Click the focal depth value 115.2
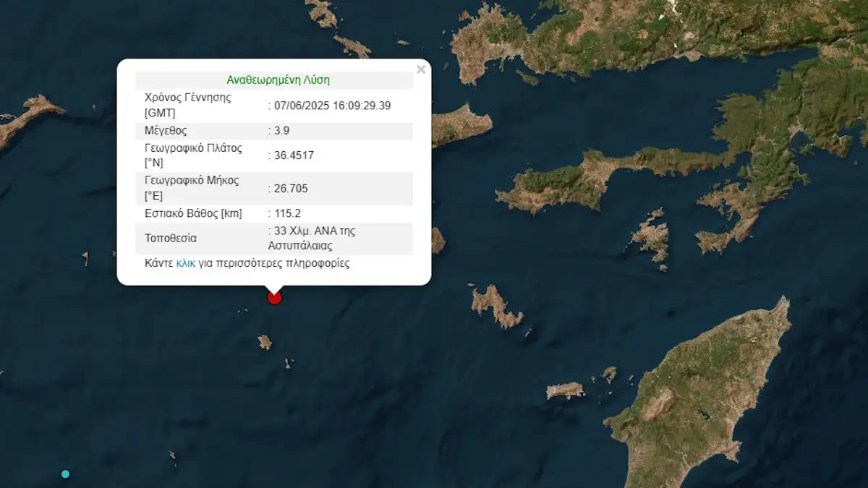The image size is (868, 488). (287, 213)
